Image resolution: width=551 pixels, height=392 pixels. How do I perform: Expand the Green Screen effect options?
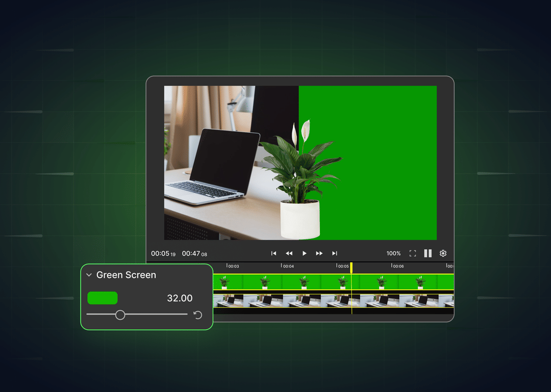89,275
